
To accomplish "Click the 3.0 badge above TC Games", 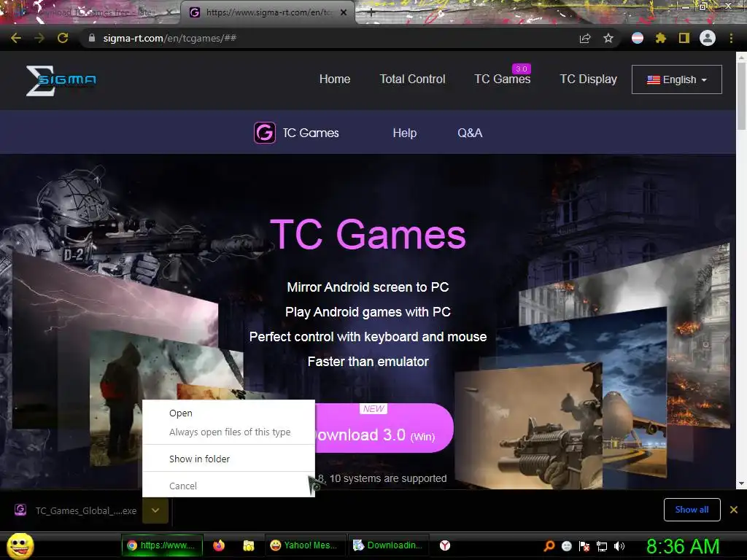I will [521, 69].
